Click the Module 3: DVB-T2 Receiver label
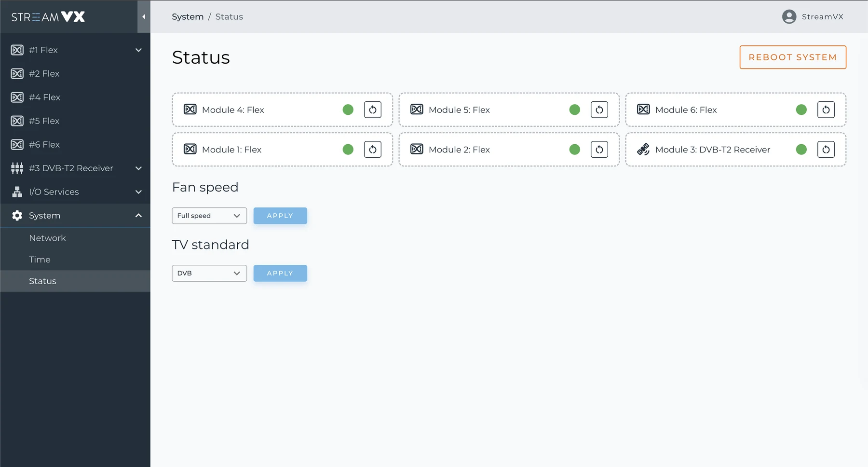Image resolution: width=868 pixels, height=467 pixels. coord(713,150)
